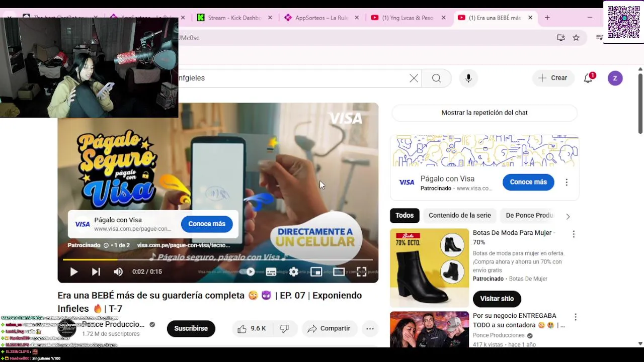Open more actions three-dots under video

(370, 328)
